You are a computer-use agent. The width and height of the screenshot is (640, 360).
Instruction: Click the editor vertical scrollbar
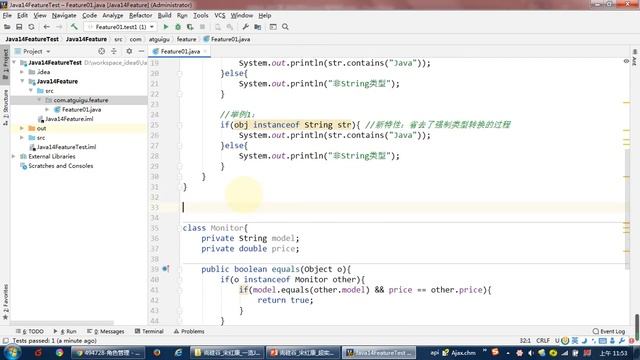pos(627,208)
